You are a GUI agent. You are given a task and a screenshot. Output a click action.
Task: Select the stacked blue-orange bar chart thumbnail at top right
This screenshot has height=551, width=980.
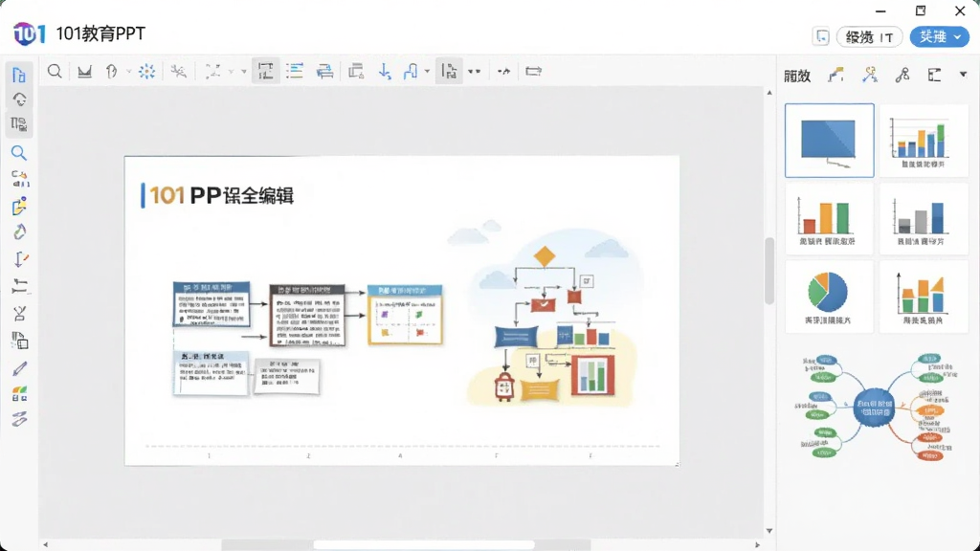(x=924, y=141)
